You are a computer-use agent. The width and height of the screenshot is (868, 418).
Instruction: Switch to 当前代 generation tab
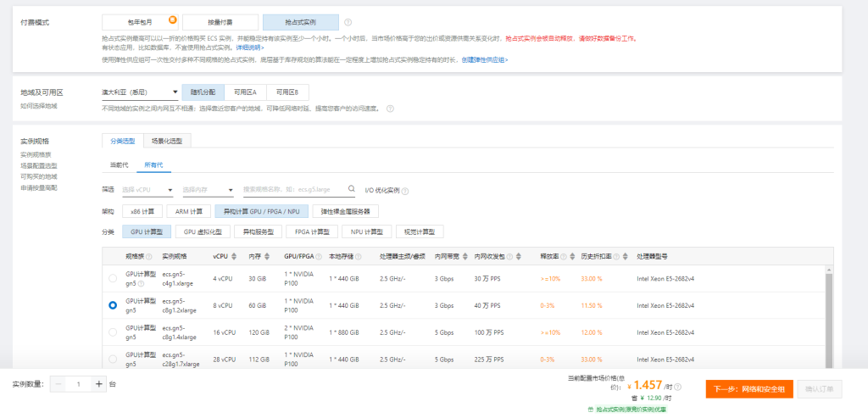pyautogui.click(x=119, y=164)
